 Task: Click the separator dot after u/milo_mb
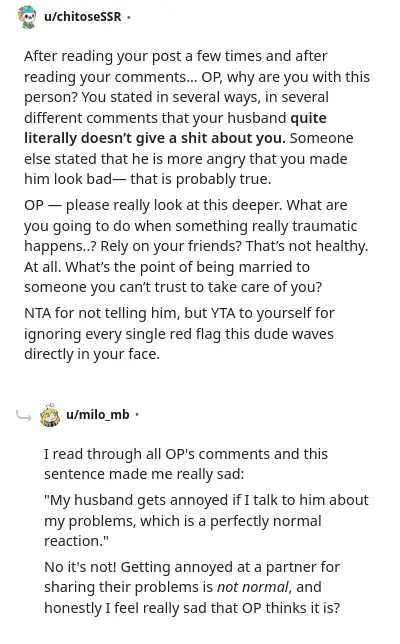pyautogui.click(x=137, y=415)
